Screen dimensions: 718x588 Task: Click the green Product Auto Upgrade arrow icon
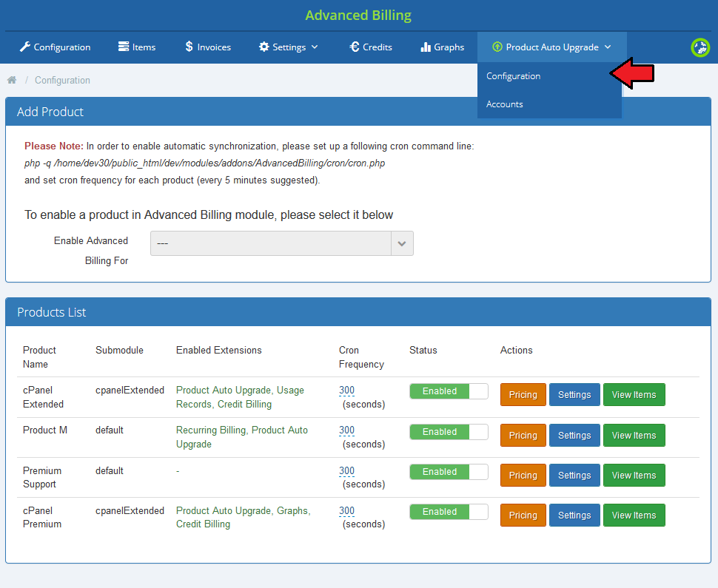[x=497, y=47]
